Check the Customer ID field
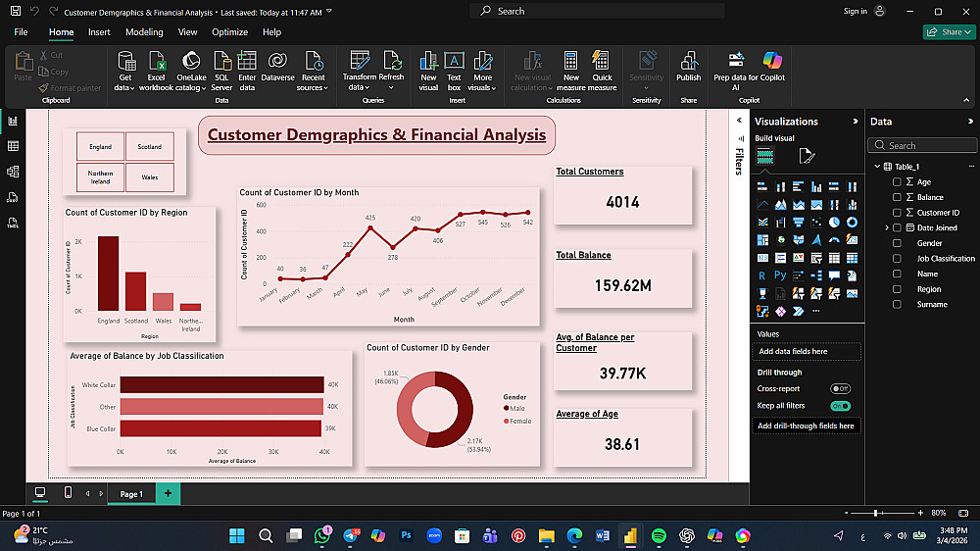Viewport: 980px width, 551px height. tap(897, 213)
